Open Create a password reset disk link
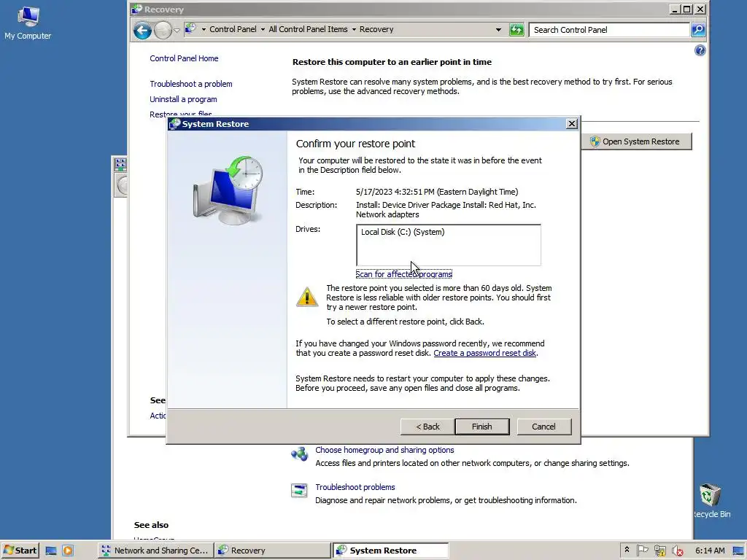 pyautogui.click(x=484, y=353)
